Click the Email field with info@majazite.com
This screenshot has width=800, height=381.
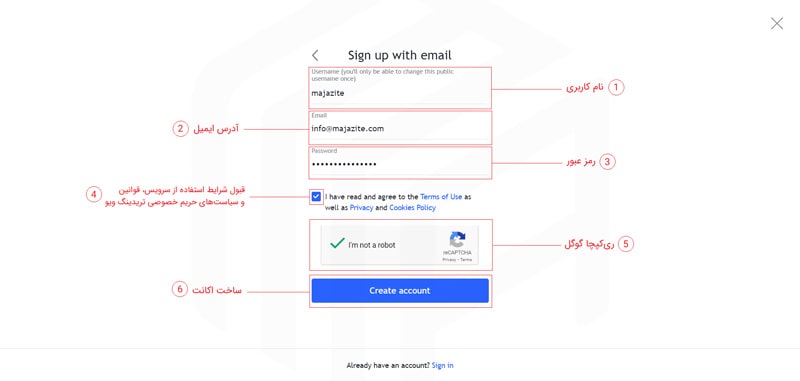(401, 128)
